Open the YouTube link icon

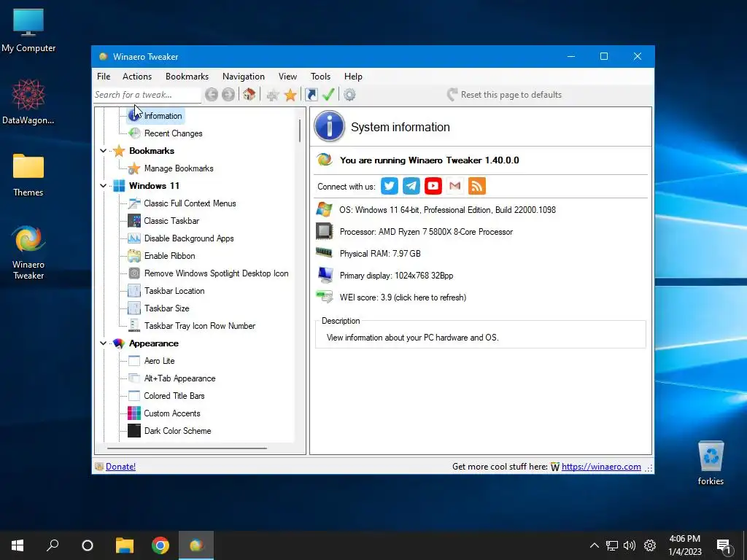click(x=433, y=186)
